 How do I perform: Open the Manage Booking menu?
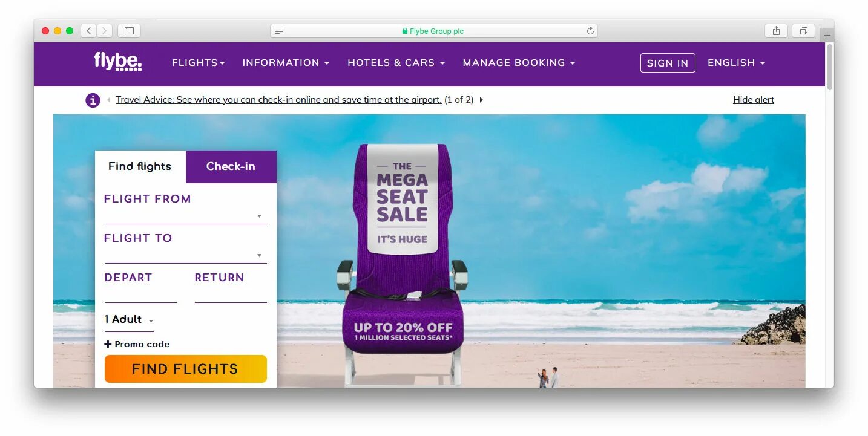[x=519, y=63]
